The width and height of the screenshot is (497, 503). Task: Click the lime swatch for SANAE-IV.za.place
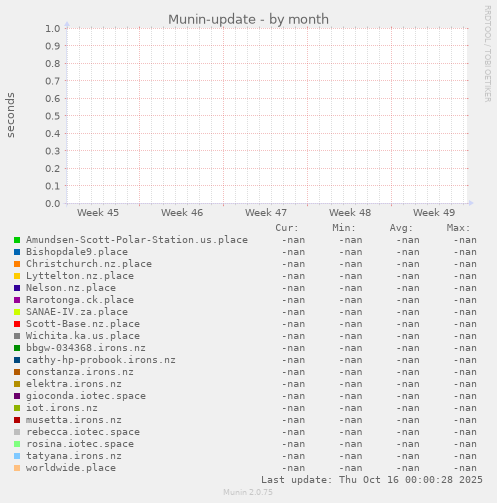pos(17,312)
